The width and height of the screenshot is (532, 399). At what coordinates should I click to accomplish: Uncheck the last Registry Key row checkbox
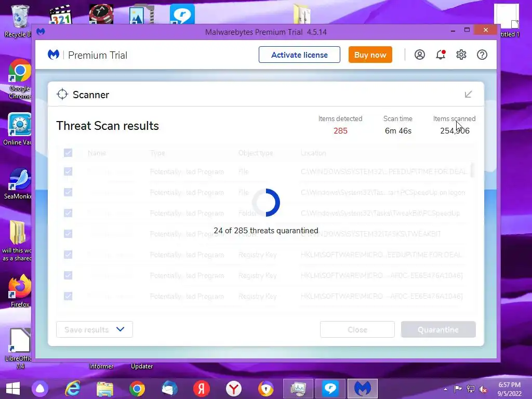click(x=68, y=296)
